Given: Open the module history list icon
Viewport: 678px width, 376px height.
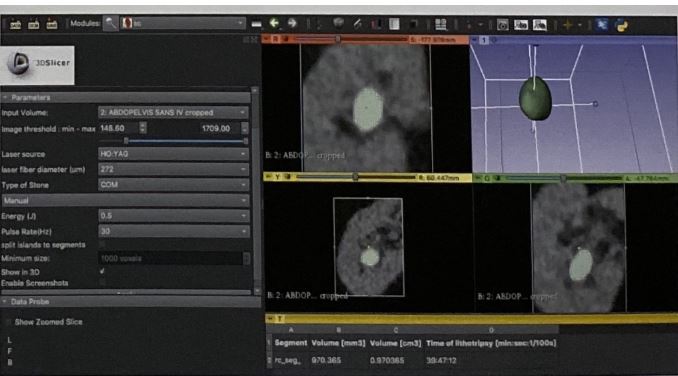Looking at the screenshot, I should coord(256,24).
